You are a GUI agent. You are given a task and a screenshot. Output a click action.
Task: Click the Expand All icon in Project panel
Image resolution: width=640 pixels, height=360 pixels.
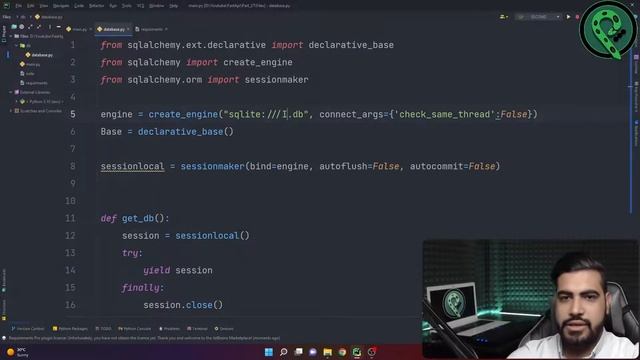[x=30, y=27]
